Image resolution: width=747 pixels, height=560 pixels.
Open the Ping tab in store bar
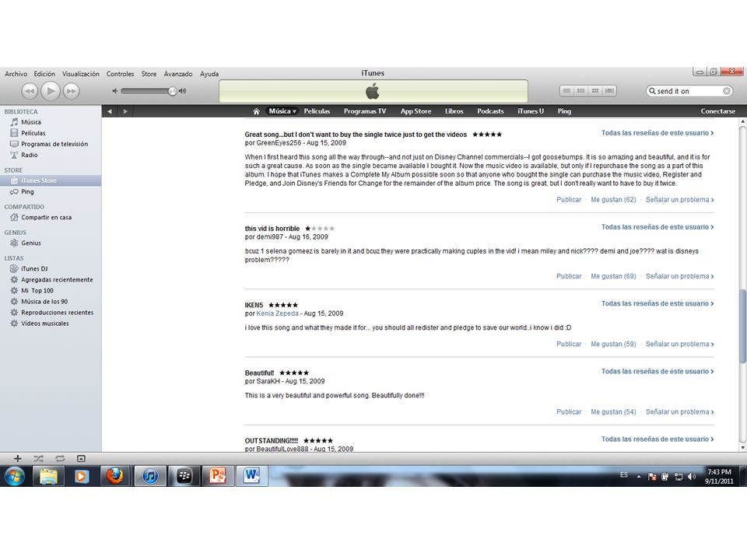click(x=564, y=111)
